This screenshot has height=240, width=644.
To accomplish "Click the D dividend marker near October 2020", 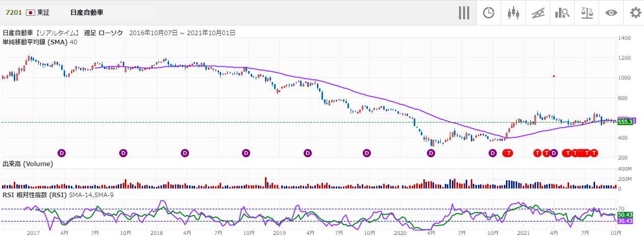I will pyautogui.click(x=493, y=152).
